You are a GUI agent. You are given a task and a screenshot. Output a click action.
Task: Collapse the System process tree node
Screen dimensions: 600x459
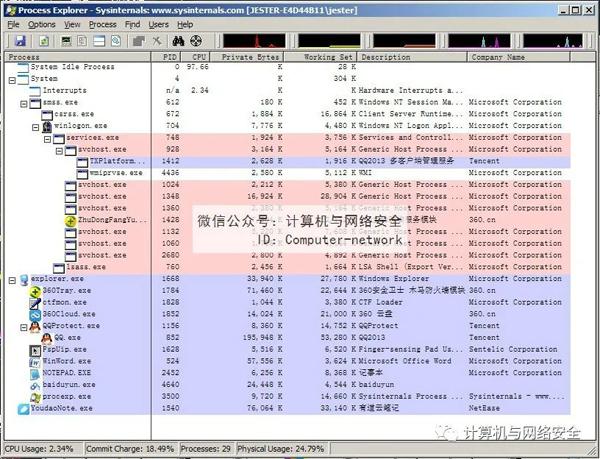(10, 78)
